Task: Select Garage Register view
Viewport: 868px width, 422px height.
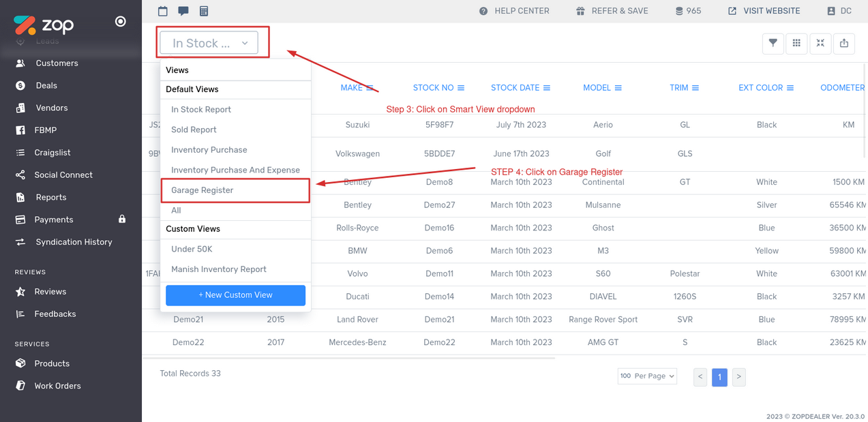Action: [203, 190]
